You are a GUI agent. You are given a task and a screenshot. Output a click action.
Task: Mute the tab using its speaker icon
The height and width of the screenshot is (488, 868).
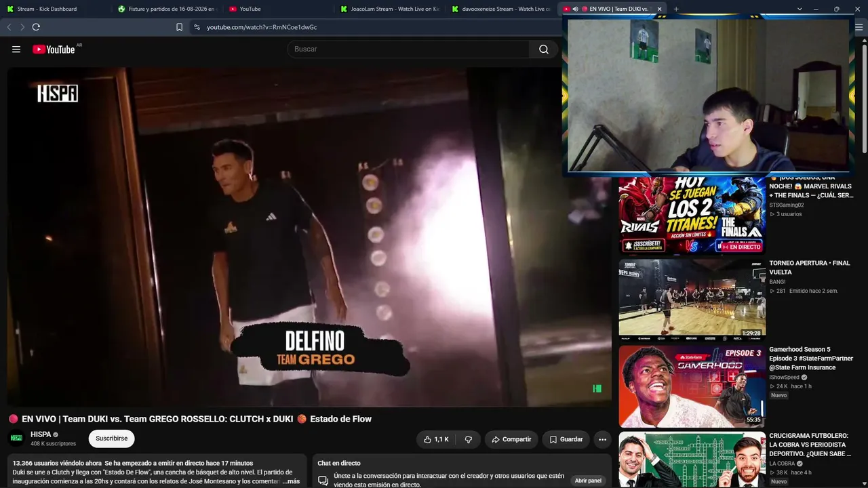(575, 9)
